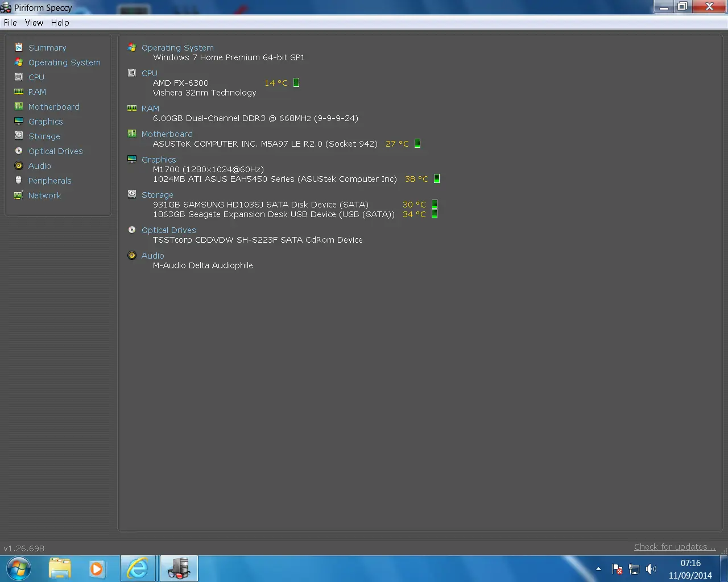Click the TSSTcorp CDDVDW SH-S223F drive text
This screenshot has height=582, width=728.
(258, 240)
